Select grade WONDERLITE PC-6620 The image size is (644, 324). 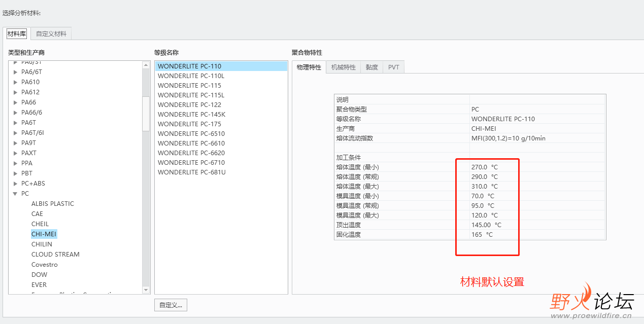click(221, 153)
